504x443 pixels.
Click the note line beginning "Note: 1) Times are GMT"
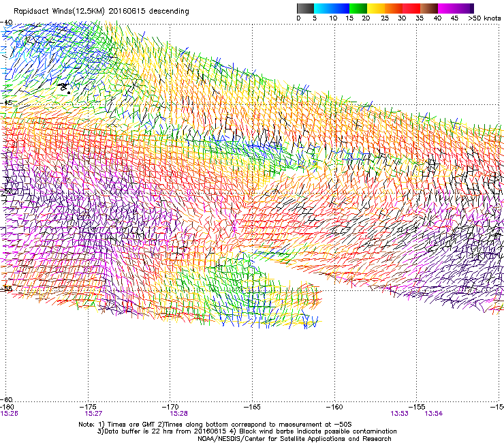pos(215,425)
